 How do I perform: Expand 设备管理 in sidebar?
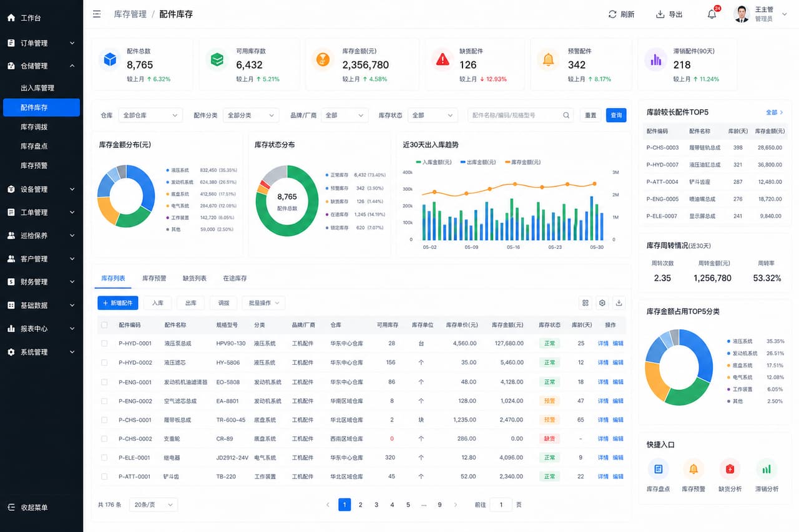(x=41, y=190)
